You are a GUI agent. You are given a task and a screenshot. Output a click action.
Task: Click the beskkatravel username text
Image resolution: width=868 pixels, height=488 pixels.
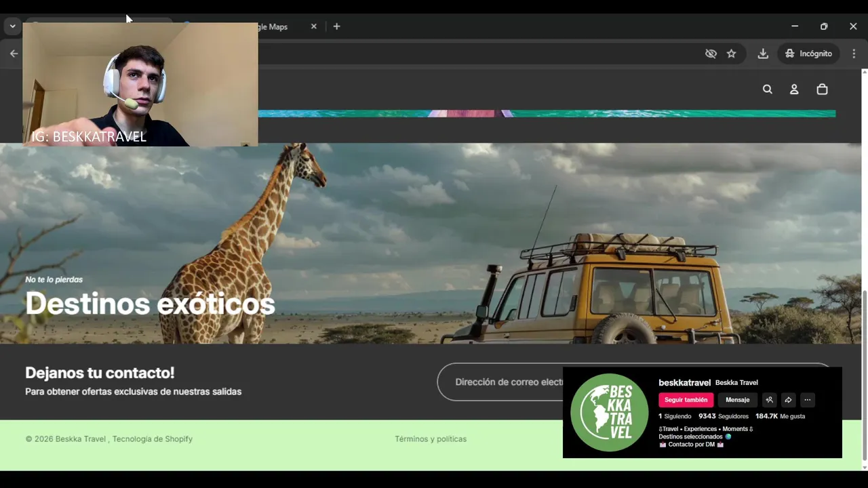point(684,383)
